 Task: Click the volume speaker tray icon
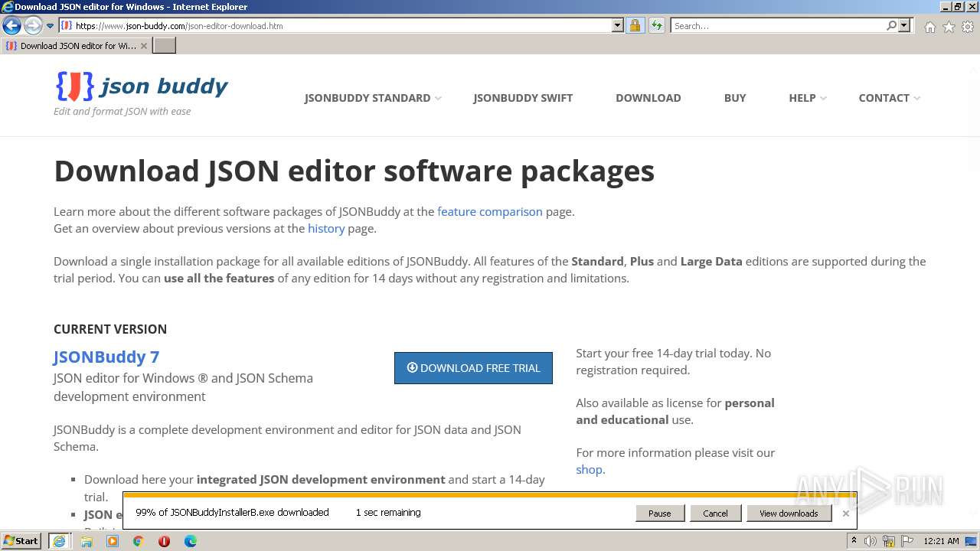pyautogui.click(x=871, y=541)
